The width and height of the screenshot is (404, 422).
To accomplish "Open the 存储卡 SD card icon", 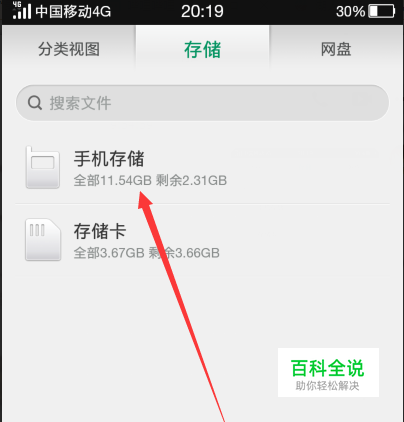I will 43,239.
